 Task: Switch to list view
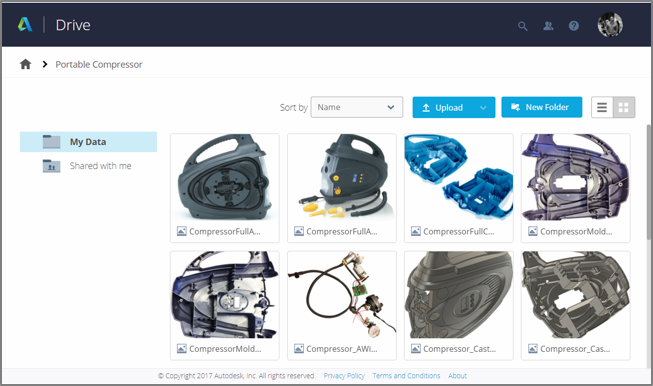tap(602, 107)
